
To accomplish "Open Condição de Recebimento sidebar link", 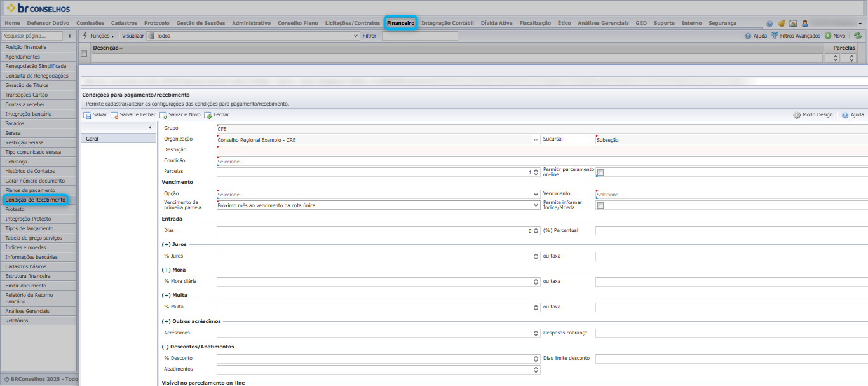I will coord(36,200).
